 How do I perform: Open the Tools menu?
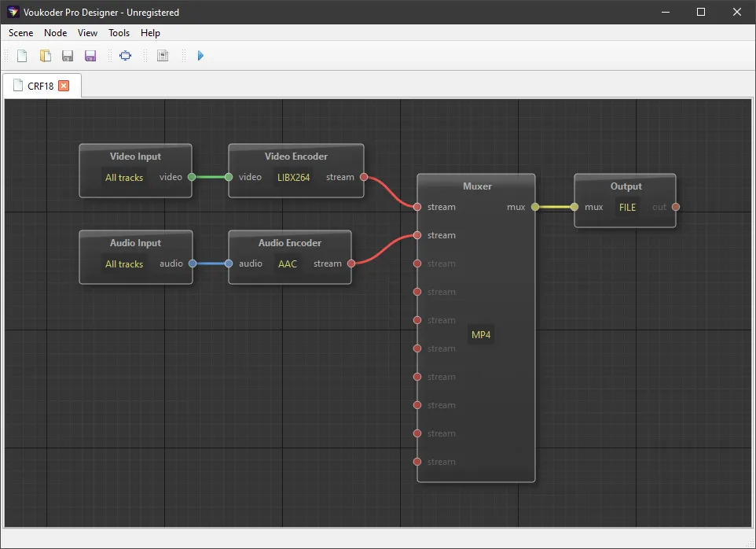pos(119,33)
